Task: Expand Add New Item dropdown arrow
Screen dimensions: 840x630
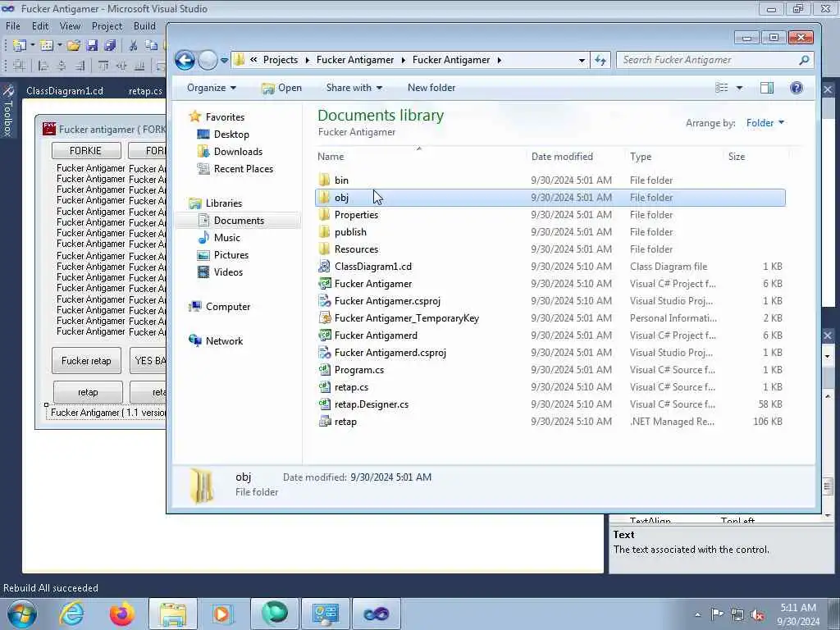Action: coord(59,46)
